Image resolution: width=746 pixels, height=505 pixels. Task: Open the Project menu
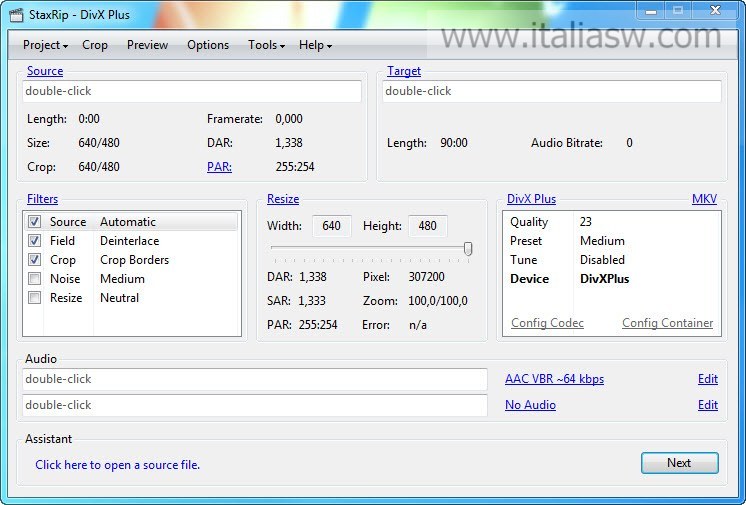45,45
